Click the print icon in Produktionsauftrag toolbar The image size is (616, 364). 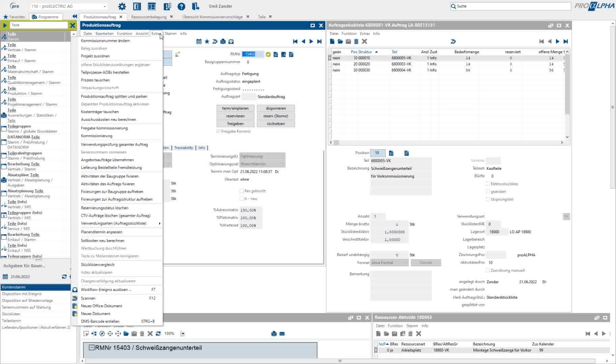point(223,41)
